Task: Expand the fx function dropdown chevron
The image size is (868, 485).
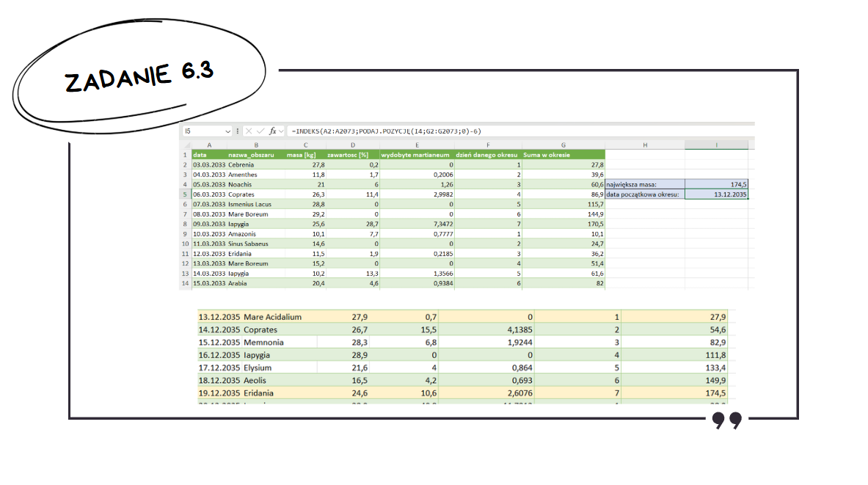Action: click(x=282, y=131)
